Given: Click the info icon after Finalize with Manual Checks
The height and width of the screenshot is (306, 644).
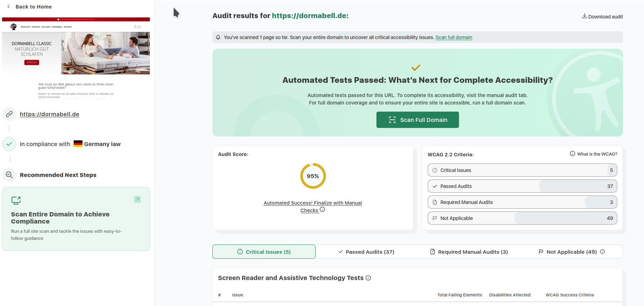Looking at the screenshot, I should click(322, 210).
